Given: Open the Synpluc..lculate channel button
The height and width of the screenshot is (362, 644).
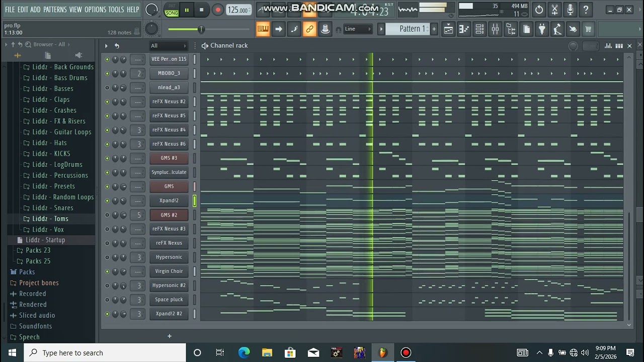Looking at the screenshot, I should pos(169,172).
